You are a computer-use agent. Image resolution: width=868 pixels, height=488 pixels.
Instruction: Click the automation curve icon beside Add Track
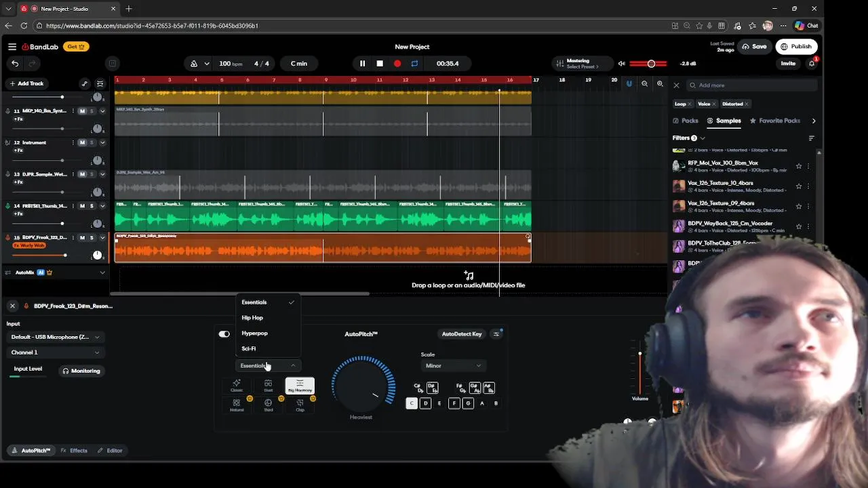tap(84, 84)
